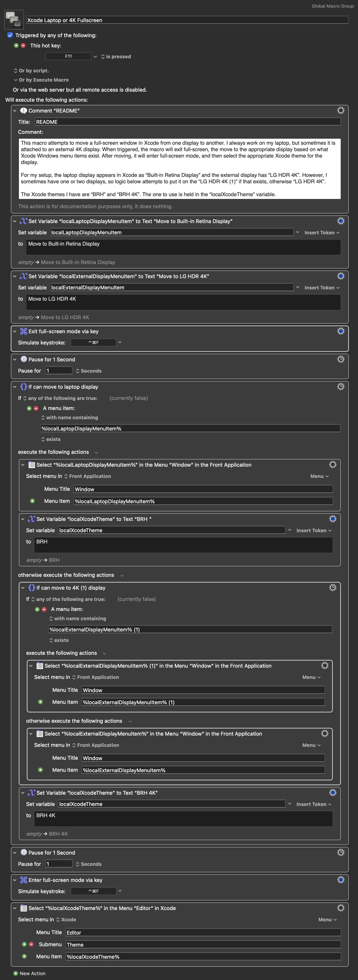Open gear menu for Exit full-screen mode action
Image resolution: width=358 pixels, height=980 pixels.
coord(341,331)
